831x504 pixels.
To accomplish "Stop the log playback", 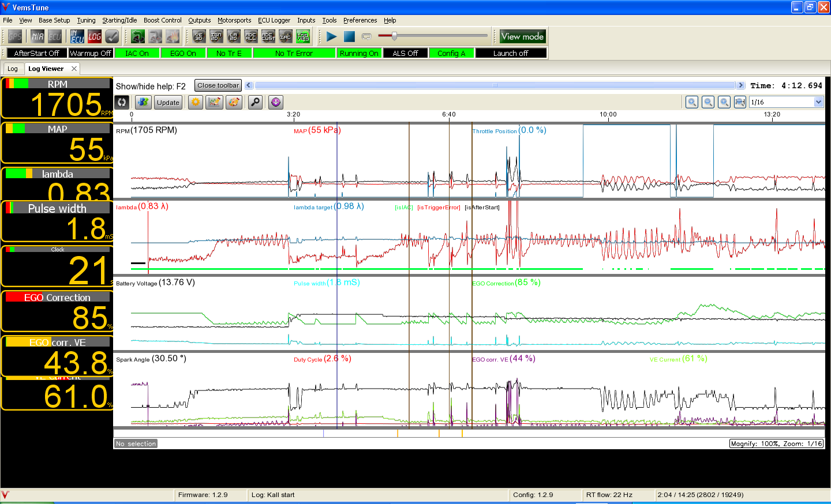I will click(349, 37).
